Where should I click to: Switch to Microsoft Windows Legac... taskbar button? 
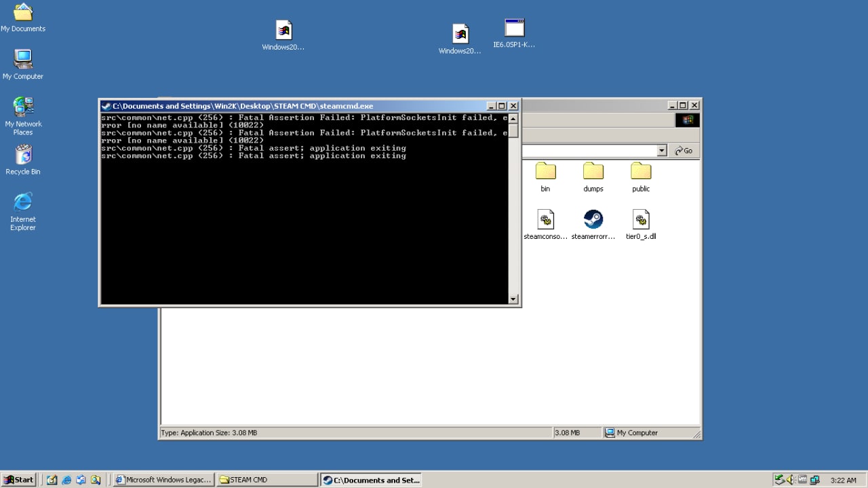click(163, 480)
